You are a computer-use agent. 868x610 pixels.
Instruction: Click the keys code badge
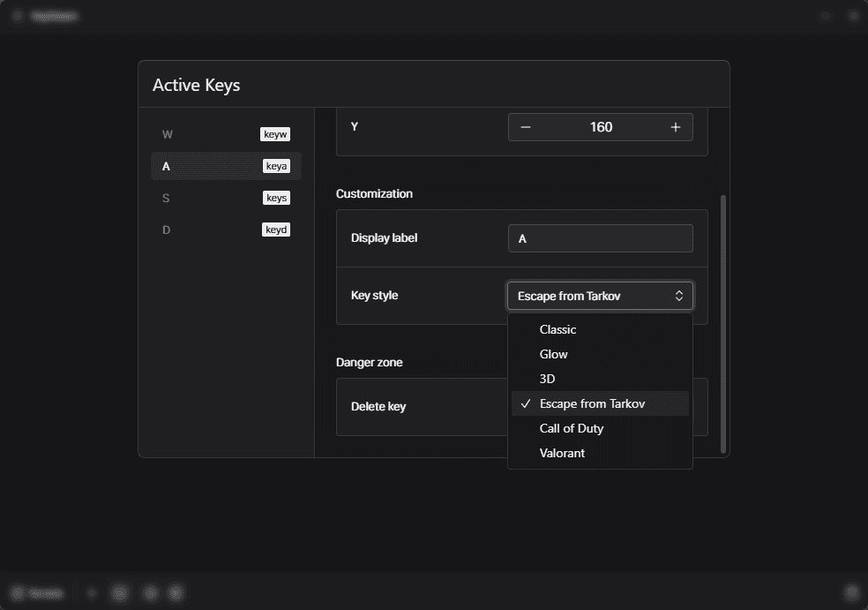coord(276,198)
